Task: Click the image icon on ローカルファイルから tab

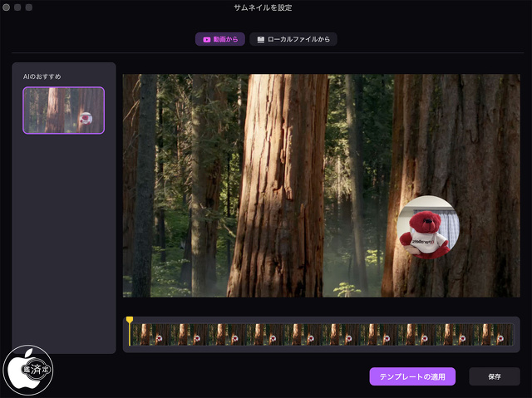Action: pos(261,39)
